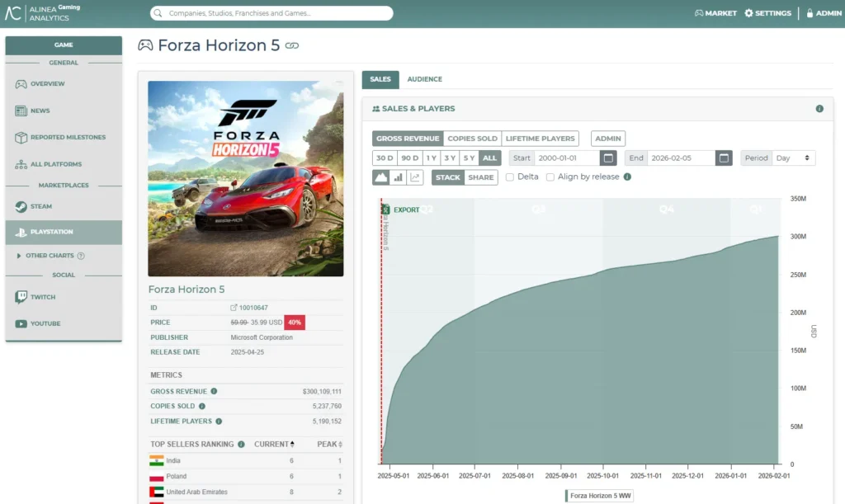Click Sales & Players info icon

click(819, 109)
